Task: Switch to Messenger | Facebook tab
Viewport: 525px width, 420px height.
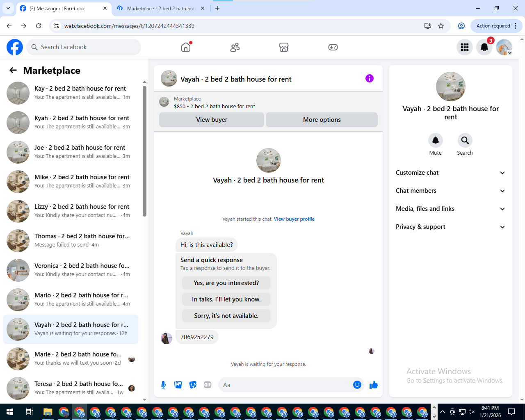Action: click(x=64, y=8)
